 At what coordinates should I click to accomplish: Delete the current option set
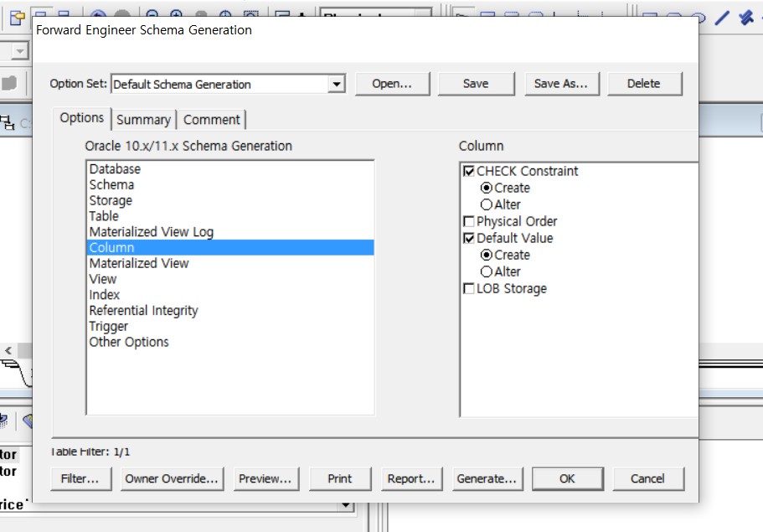coord(644,84)
